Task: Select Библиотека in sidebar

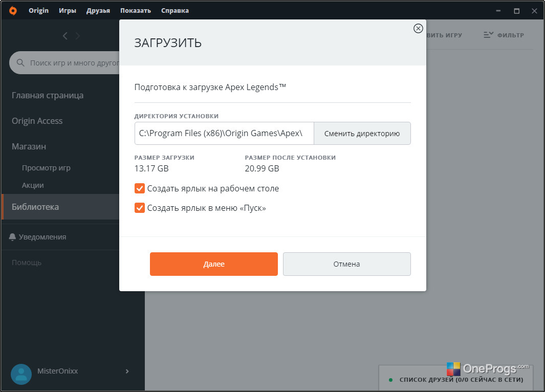Action: click(x=60, y=207)
